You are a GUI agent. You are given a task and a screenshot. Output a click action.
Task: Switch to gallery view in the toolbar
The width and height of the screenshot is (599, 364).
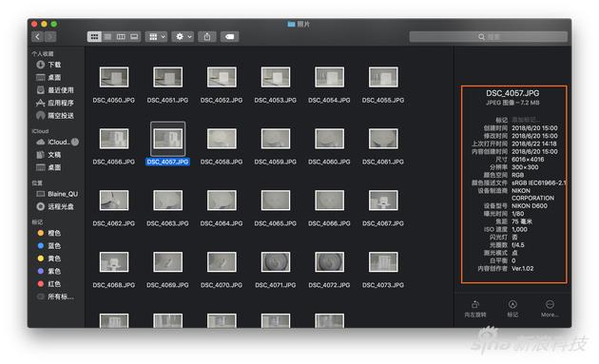[x=134, y=37]
